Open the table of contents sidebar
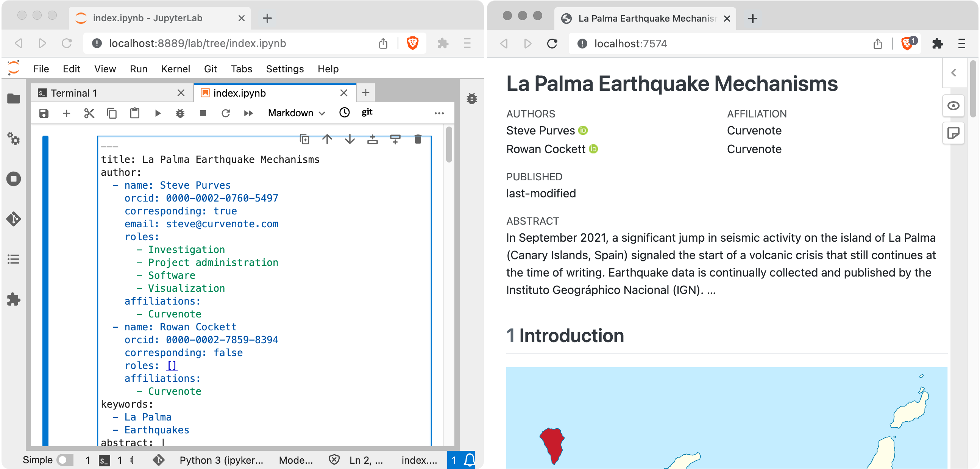Image resolution: width=980 pixels, height=469 pixels. click(x=14, y=259)
